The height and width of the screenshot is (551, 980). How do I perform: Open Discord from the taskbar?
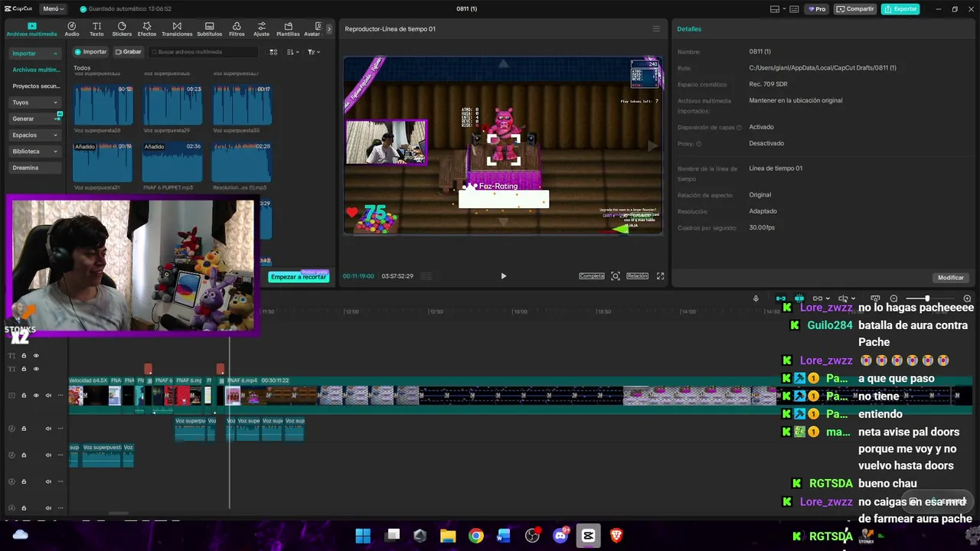pos(560,536)
